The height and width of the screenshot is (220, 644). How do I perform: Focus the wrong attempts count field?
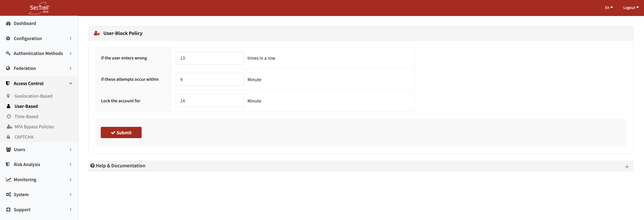(x=210, y=58)
